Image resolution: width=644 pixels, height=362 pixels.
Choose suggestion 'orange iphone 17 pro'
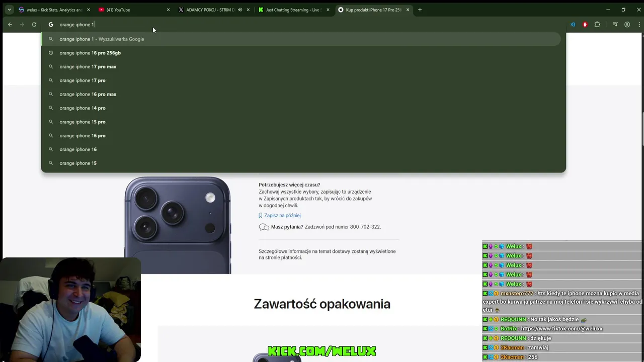(301, 80)
